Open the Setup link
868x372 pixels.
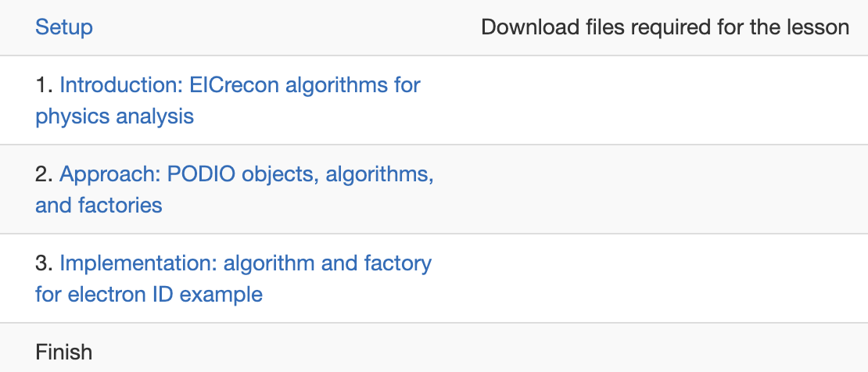(64, 27)
